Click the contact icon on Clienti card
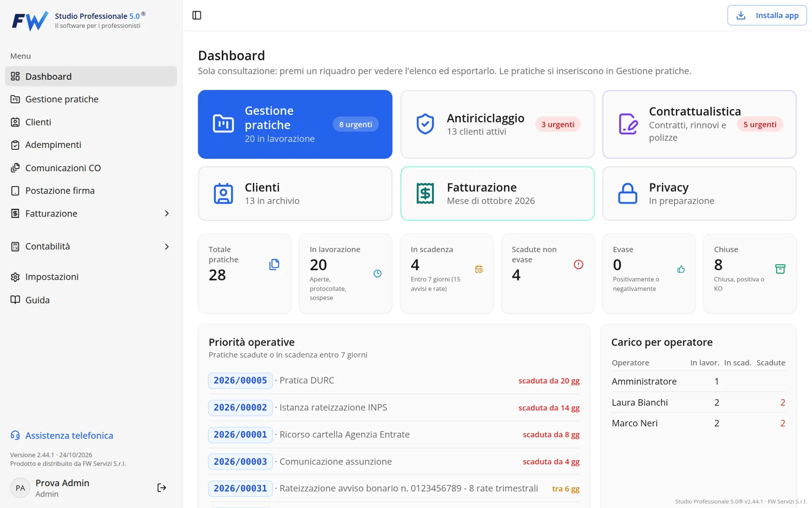Image resolution: width=812 pixels, height=508 pixels. pos(223,194)
